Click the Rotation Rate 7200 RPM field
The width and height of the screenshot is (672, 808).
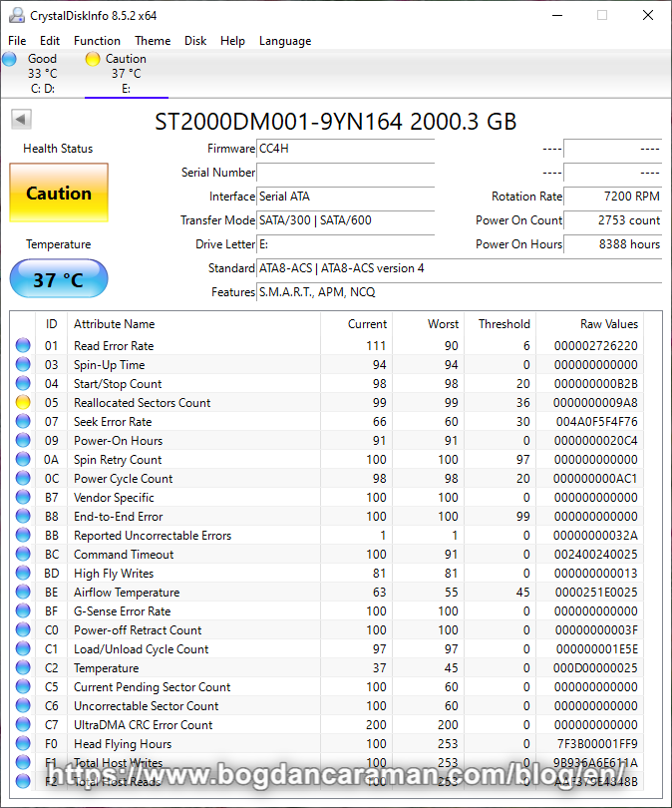613,197
